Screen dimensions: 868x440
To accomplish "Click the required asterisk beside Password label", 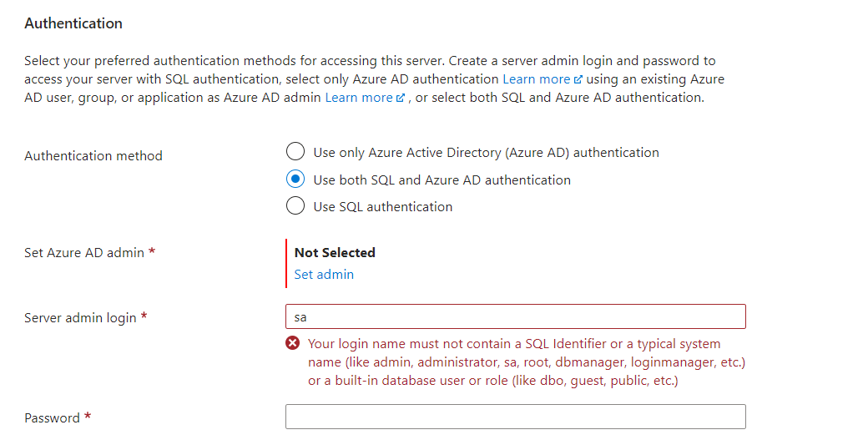I will coord(88,416).
